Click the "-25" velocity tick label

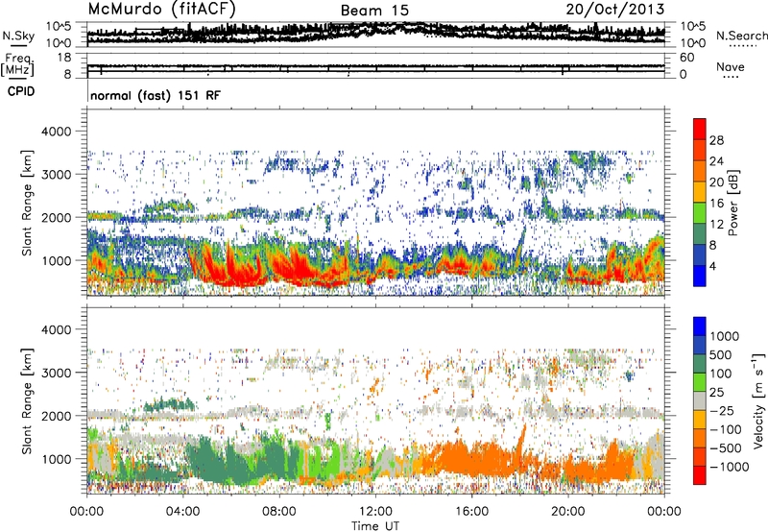click(722, 411)
